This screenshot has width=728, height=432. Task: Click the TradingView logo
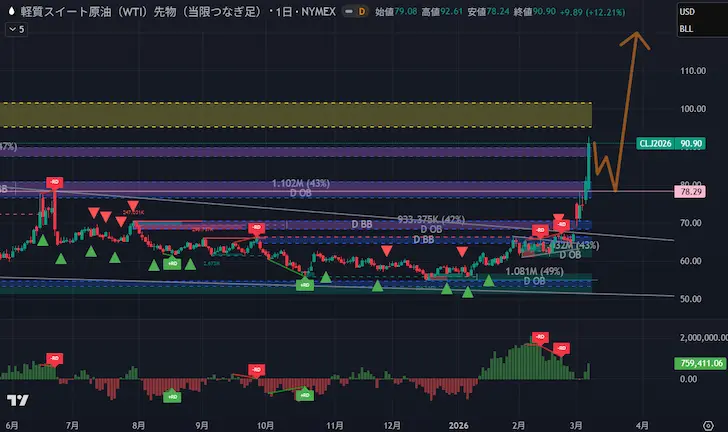tap(17, 402)
